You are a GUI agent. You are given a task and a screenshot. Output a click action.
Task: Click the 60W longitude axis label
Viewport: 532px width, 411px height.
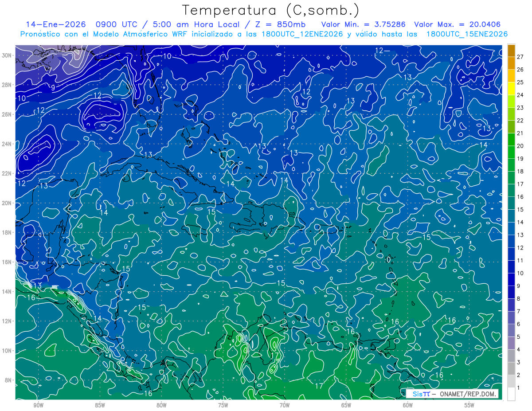(x=408, y=405)
